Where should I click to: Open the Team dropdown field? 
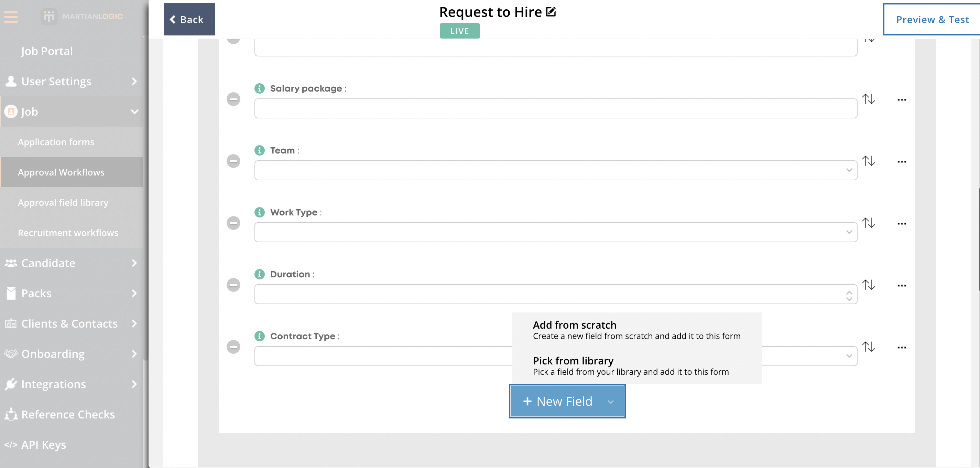(555, 170)
